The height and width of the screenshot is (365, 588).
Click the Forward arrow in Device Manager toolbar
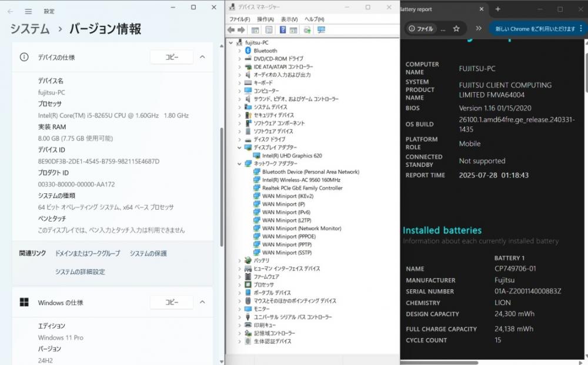click(x=241, y=30)
